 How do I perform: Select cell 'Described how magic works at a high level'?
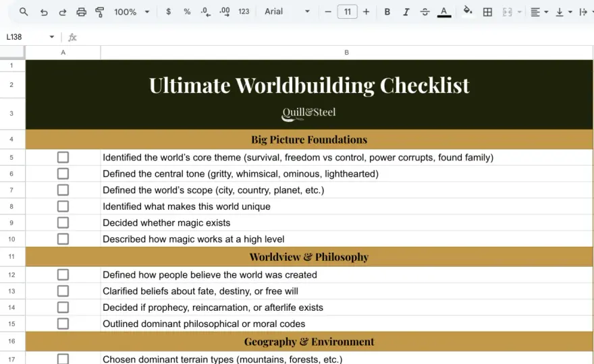click(x=347, y=239)
